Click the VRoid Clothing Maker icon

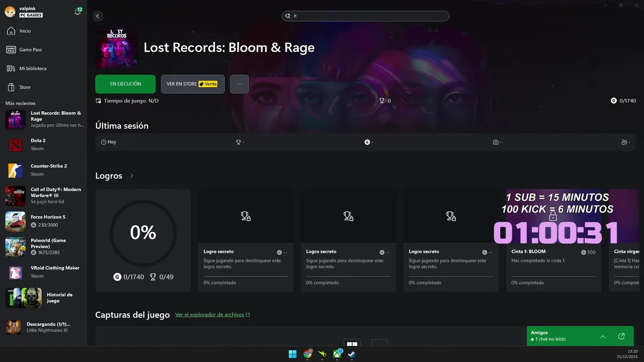click(15, 272)
